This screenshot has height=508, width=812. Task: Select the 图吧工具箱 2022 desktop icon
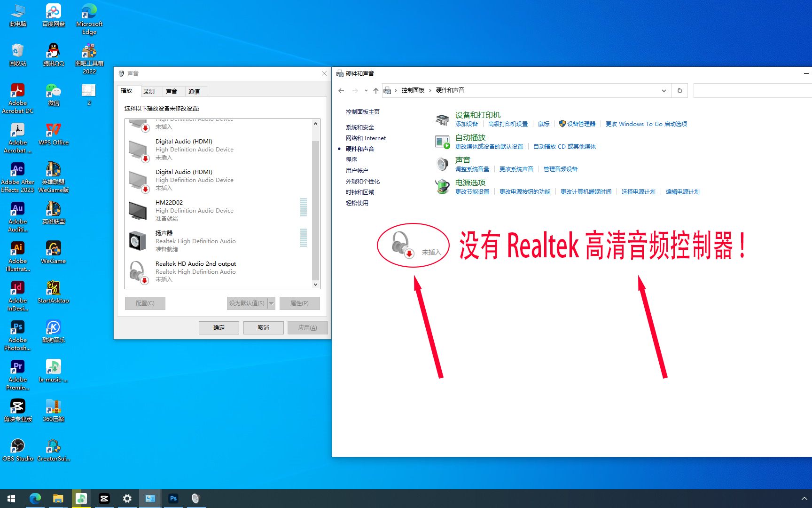pyautogui.click(x=89, y=58)
